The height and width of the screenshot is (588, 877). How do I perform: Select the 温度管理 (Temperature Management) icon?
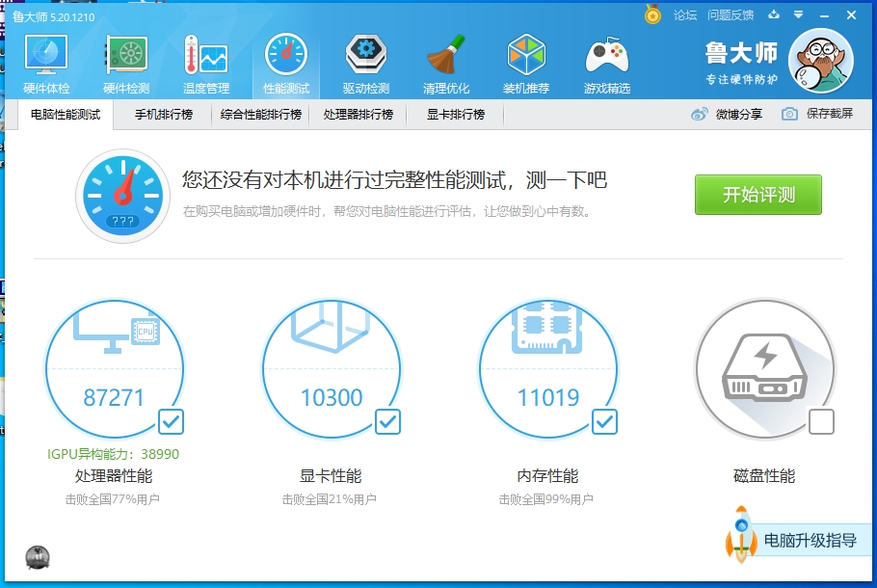pyautogui.click(x=205, y=61)
